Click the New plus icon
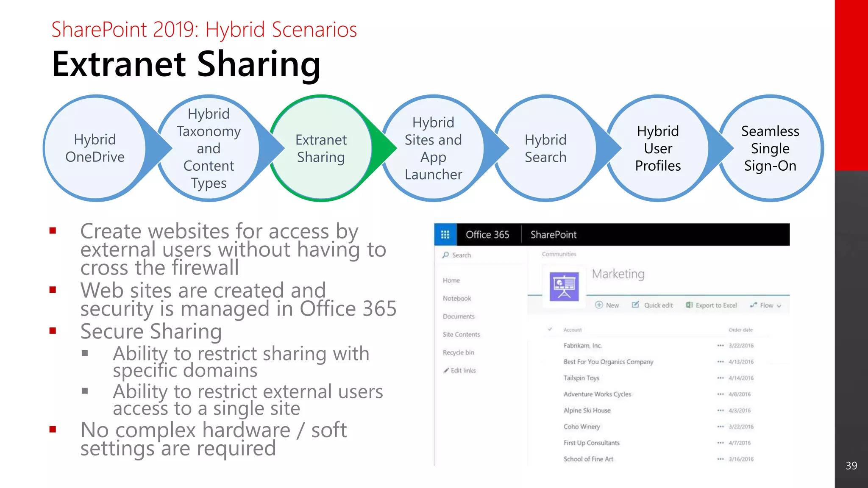This screenshot has width=868, height=488. [x=599, y=305]
